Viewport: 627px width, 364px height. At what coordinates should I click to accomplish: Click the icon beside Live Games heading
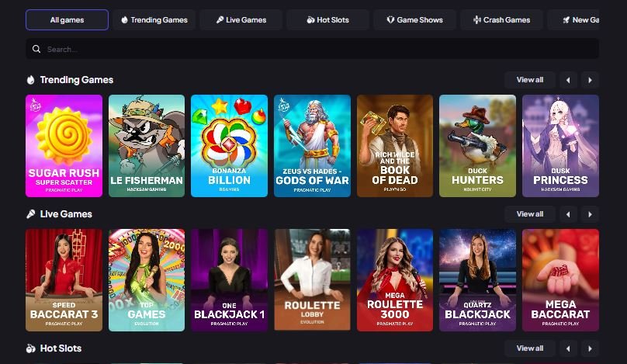pos(31,214)
